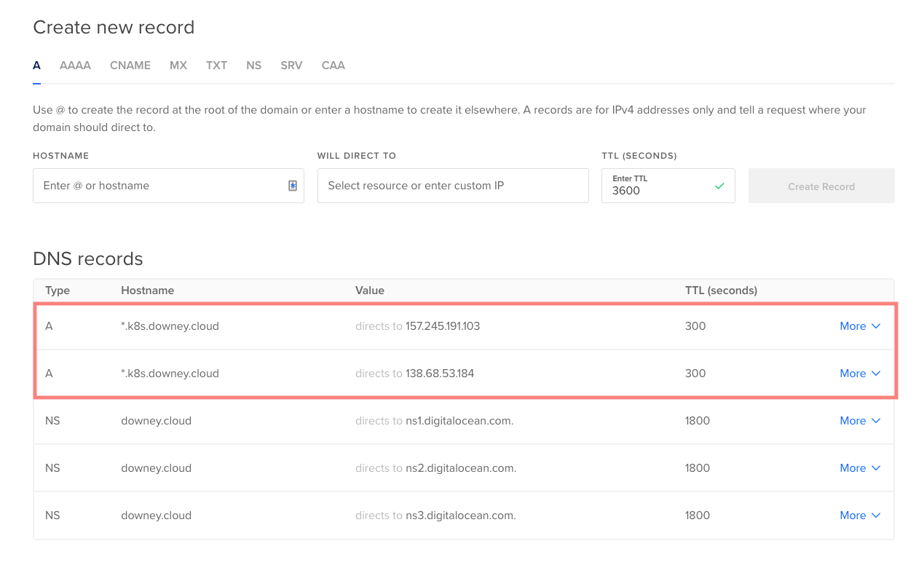Screen dimensions: 924x565
Task: Click the value ns2.digitalocean.com.
Action: click(461, 468)
